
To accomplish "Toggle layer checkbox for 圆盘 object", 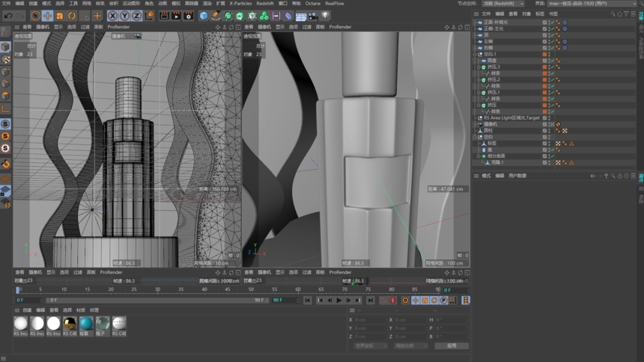I will tap(544, 61).
